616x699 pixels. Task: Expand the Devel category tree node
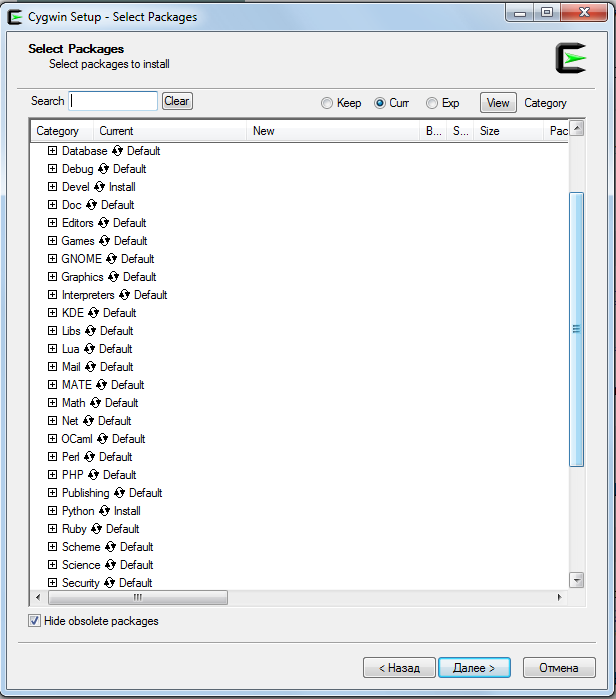(x=53, y=187)
